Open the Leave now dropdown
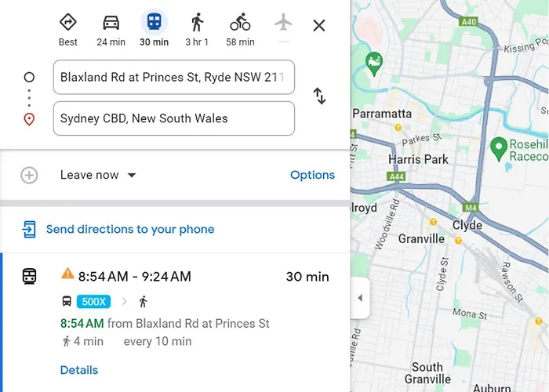 coord(98,175)
